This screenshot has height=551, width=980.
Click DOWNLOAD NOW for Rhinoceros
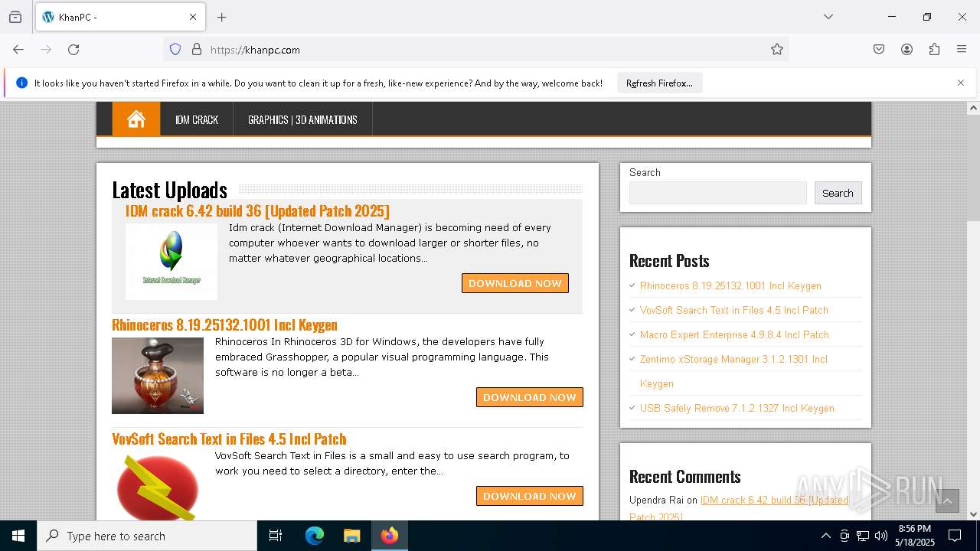530,397
